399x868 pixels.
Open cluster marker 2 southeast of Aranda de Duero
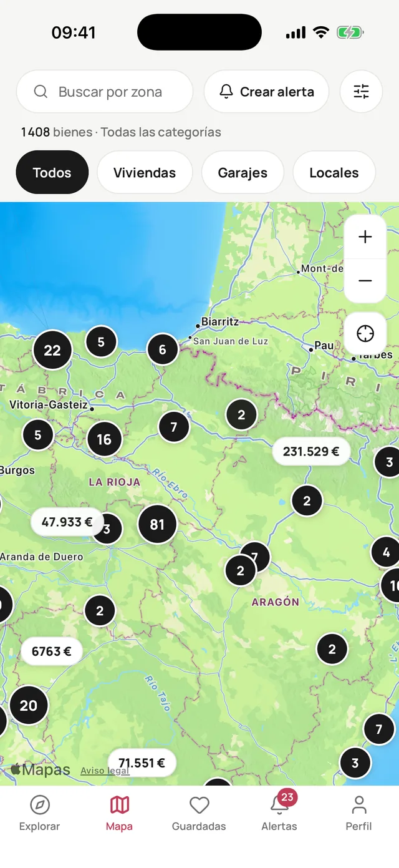click(100, 611)
